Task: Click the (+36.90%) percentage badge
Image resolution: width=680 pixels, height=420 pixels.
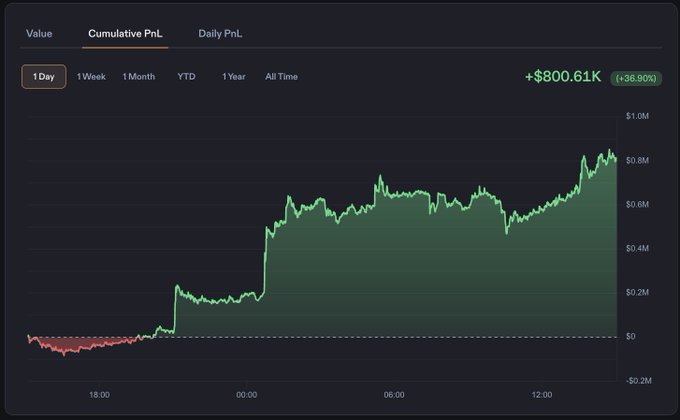Action: [x=636, y=78]
